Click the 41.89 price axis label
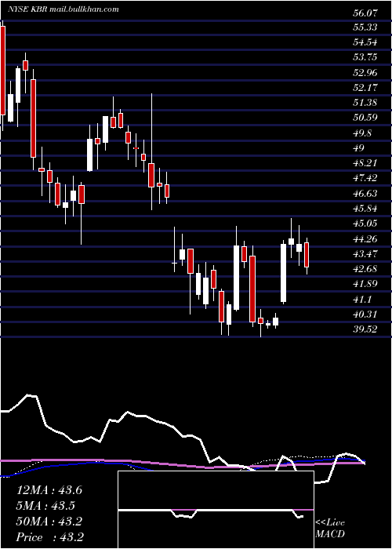Image resolution: width=392 pixels, height=549 pixels. click(365, 283)
